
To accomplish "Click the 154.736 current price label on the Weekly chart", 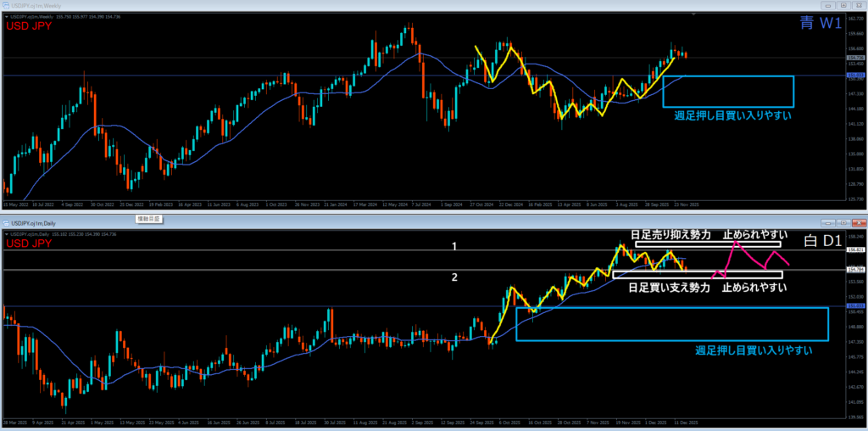I will point(855,58).
